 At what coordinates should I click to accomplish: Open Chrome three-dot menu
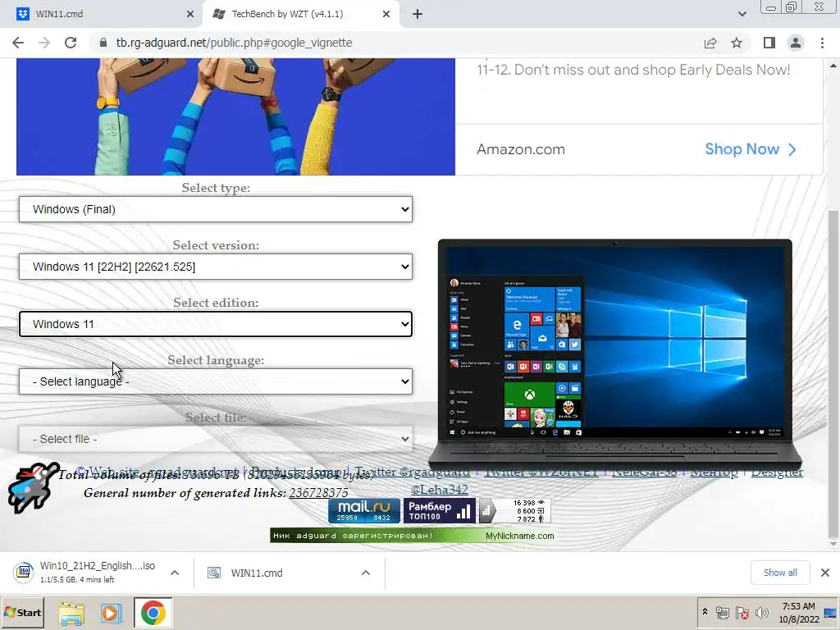click(x=822, y=43)
